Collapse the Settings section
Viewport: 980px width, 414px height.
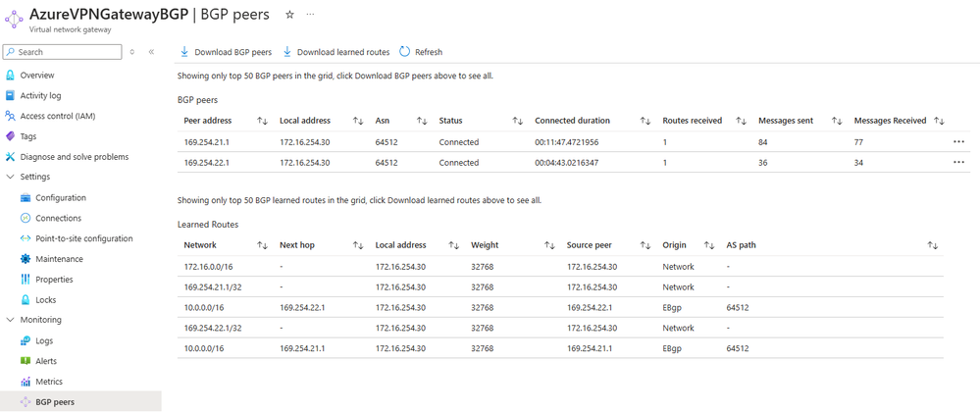pos(10,177)
